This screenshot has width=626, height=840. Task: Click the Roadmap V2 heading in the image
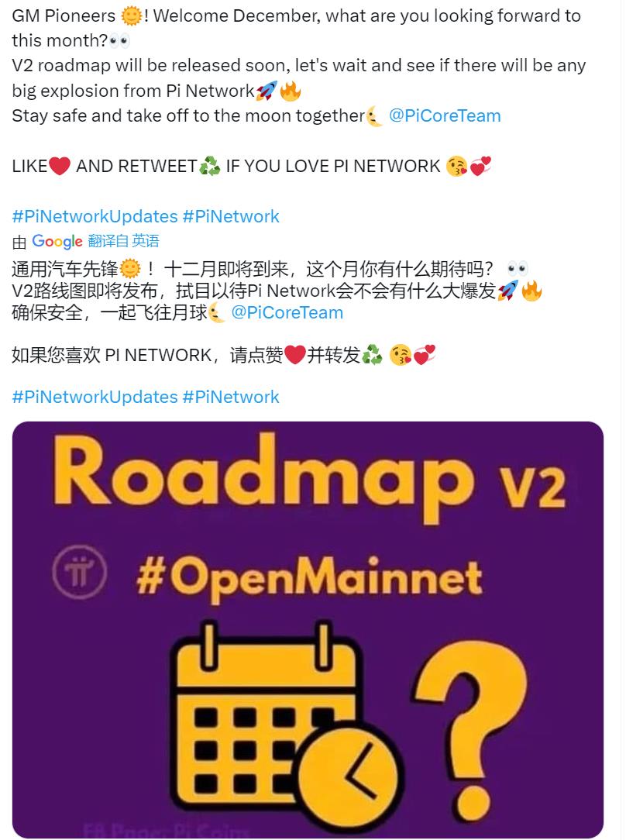310,478
